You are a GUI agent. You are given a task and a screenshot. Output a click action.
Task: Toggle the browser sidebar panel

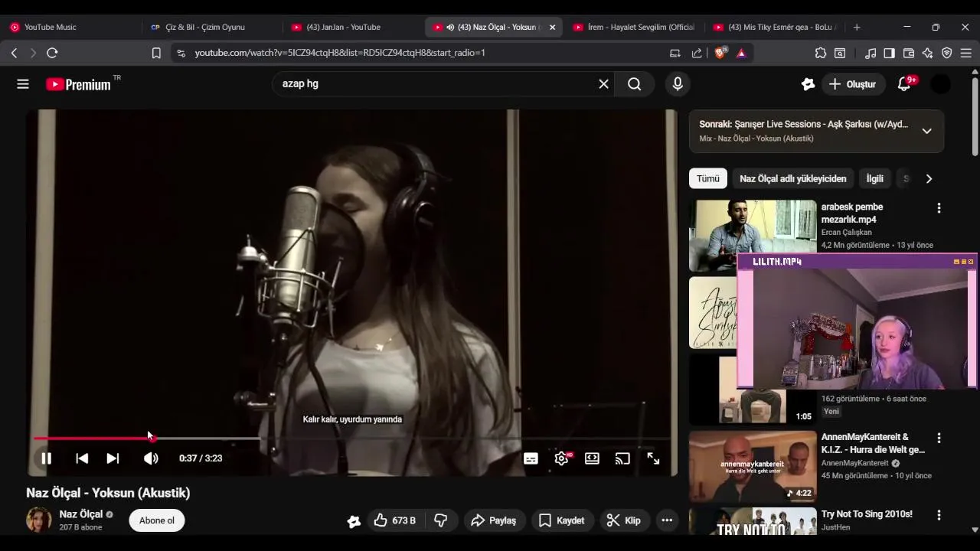(889, 53)
